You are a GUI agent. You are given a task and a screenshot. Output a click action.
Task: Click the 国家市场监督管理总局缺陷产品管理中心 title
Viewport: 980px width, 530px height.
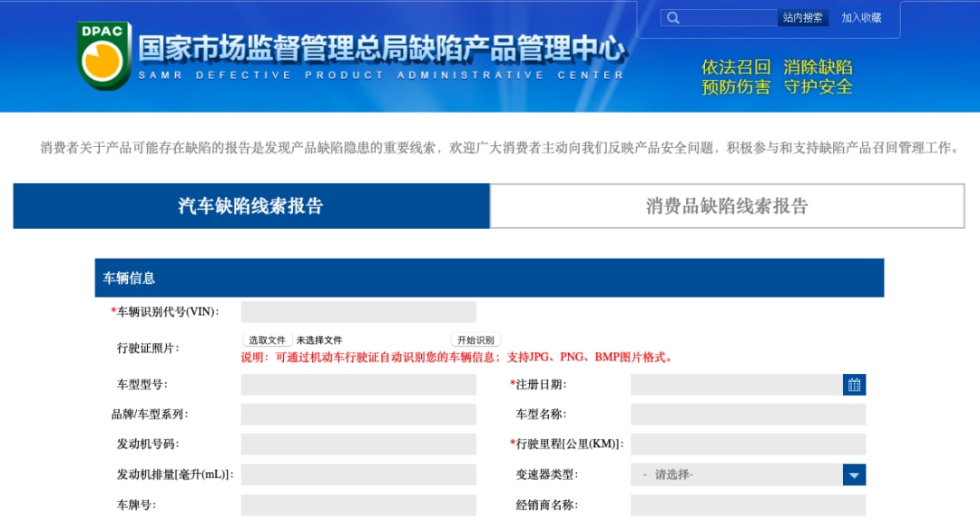point(381,49)
